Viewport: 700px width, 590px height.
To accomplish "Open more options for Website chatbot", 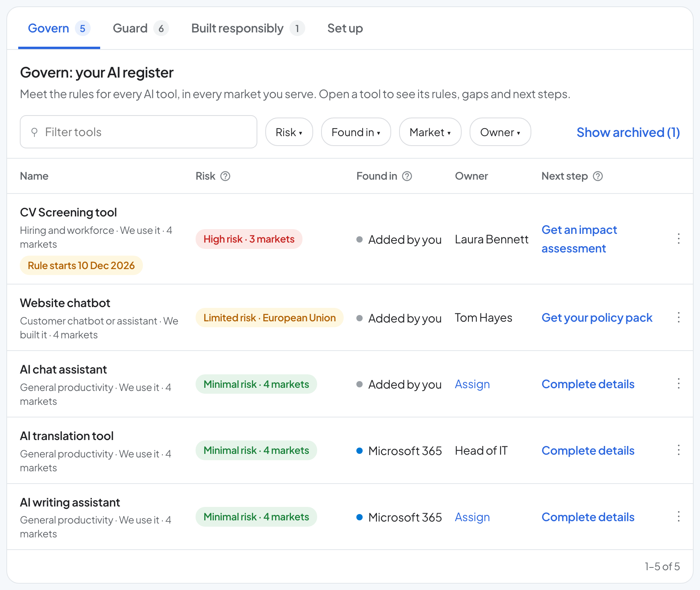I will pyautogui.click(x=679, y=317).
